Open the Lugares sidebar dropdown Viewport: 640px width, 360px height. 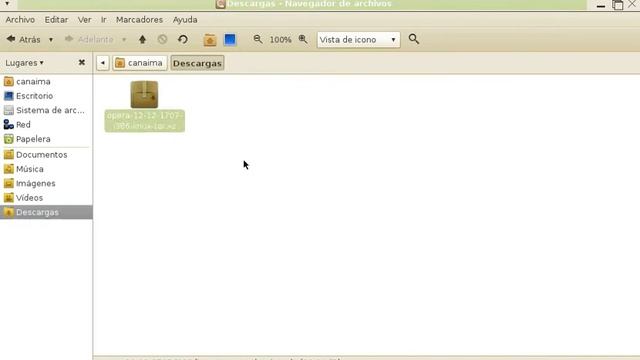(24, 63)
